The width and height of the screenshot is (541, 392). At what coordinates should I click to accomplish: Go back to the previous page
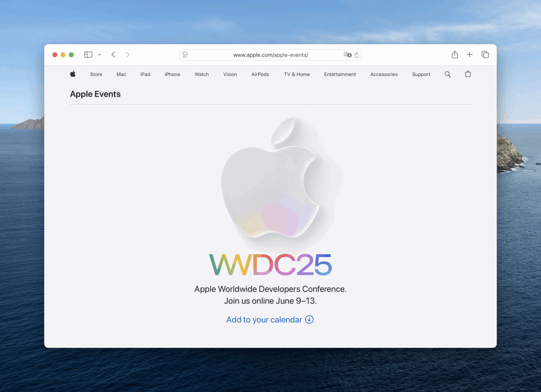tap(113, 54)
